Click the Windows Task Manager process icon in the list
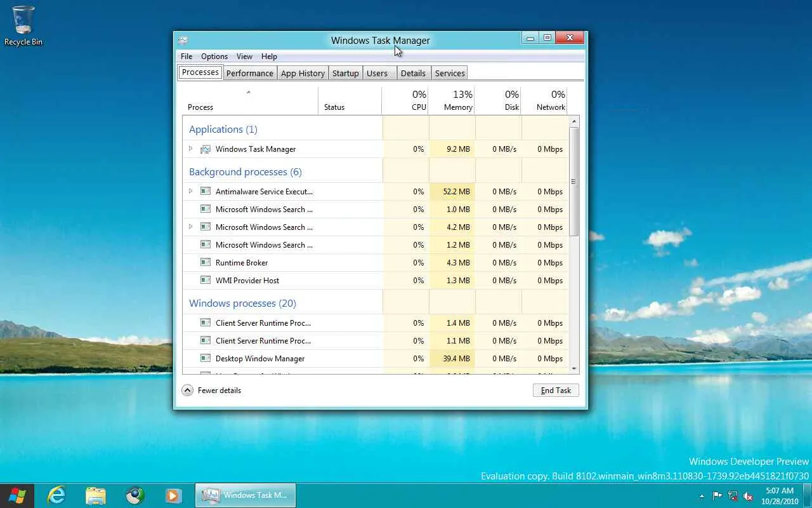The width and height of the screenshot is (812, 508). pyautogui.click(x=206, y=149)
